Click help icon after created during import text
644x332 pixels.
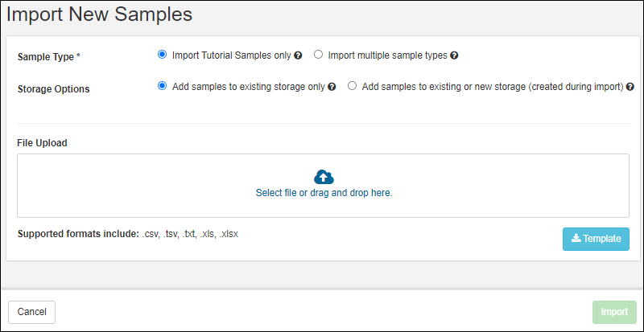click(630, 86)
